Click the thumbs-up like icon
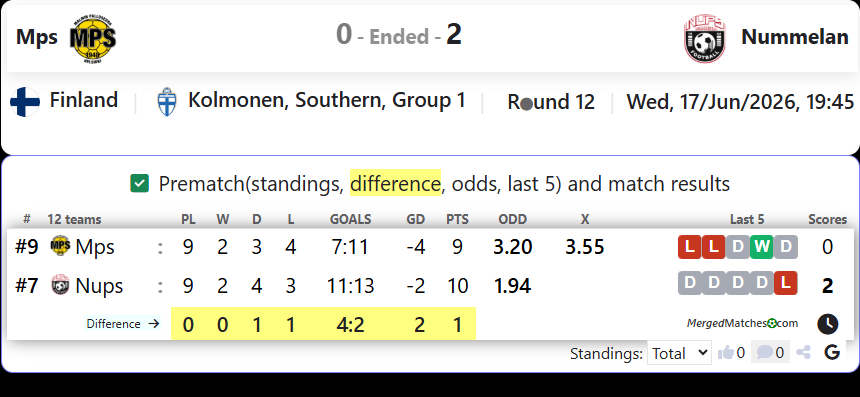Image resolution: width=860 pixels, height=397 pixels. tap(726, 353)
